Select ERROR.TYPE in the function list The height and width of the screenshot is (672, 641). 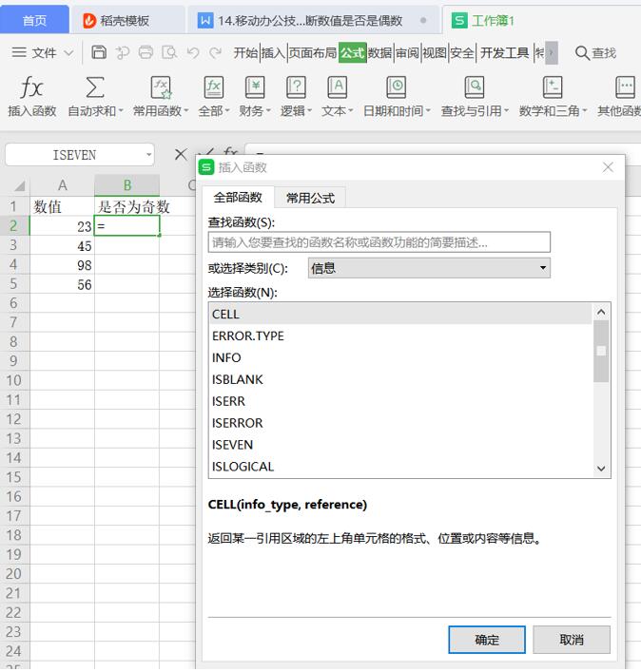pyautogui.click(x=400, y=336)
